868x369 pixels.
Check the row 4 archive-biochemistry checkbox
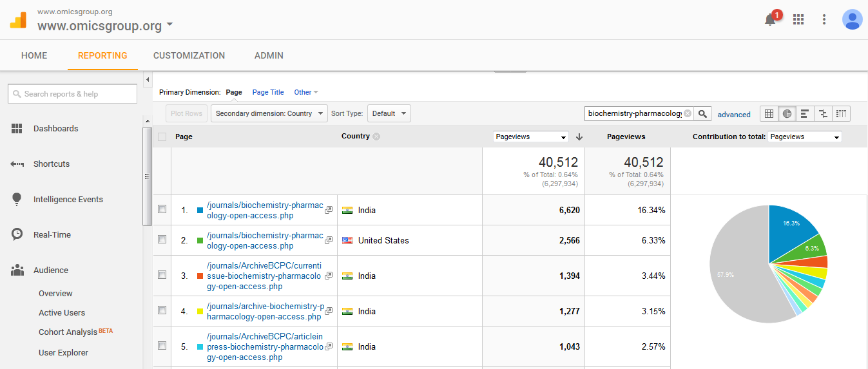(162, 310)
